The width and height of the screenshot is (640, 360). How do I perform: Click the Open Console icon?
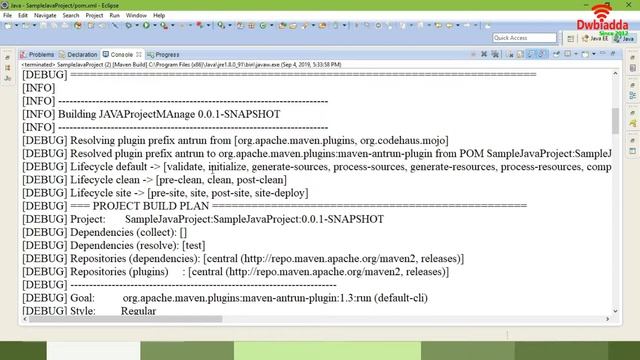tap(585, 54)
